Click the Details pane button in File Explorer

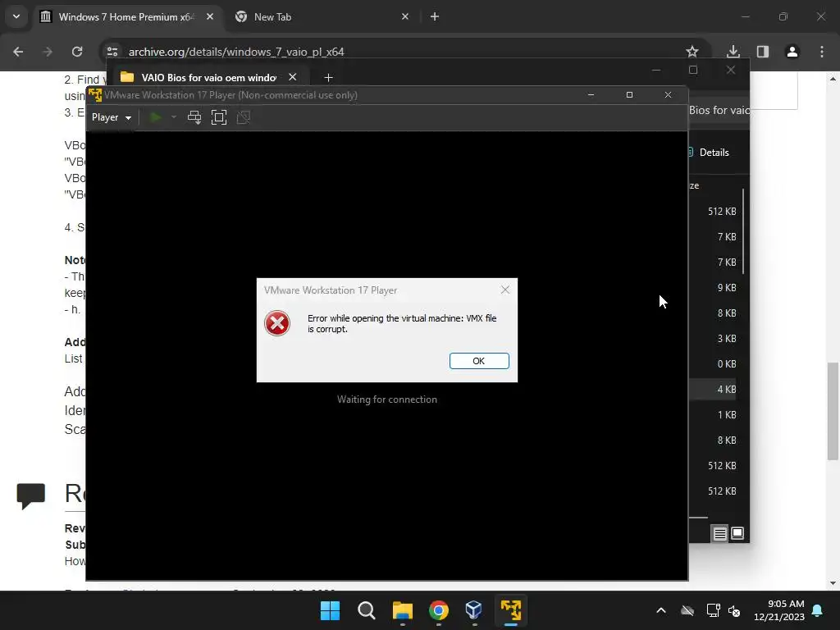(x=708, y=152)
